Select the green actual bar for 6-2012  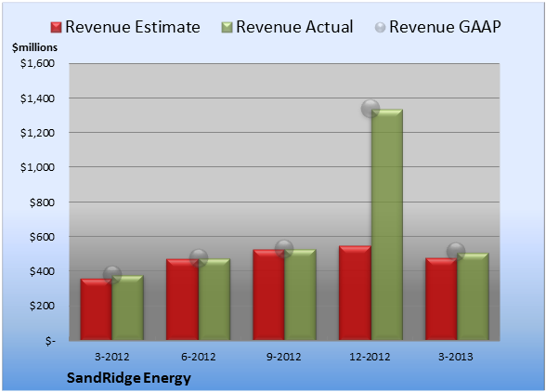coord(214,299)
